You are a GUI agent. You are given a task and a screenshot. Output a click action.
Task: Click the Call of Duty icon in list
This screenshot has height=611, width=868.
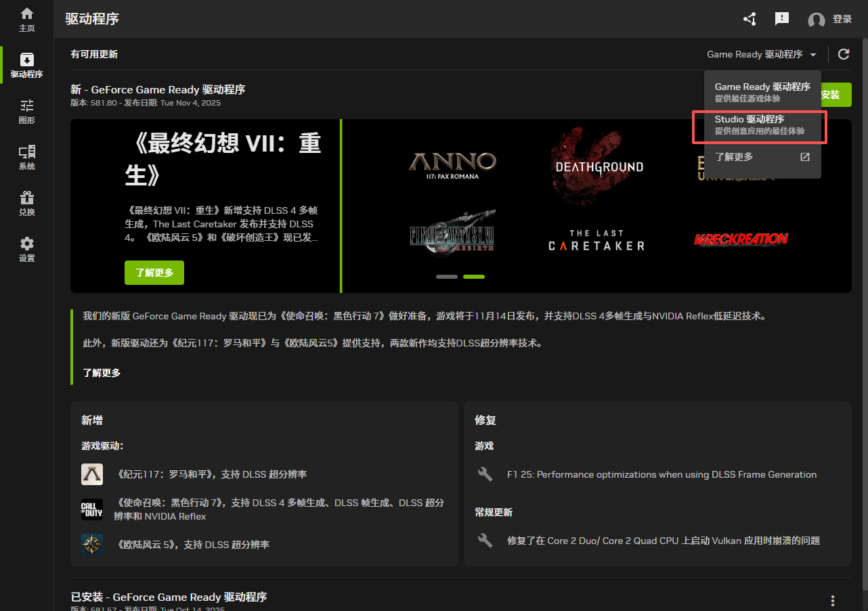point(92,510)
